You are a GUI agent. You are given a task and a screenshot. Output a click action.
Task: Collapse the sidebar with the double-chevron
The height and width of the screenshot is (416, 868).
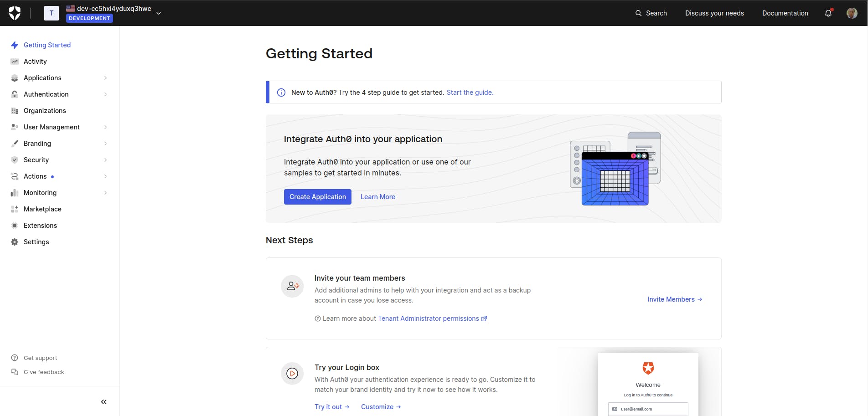pos(103,401)
